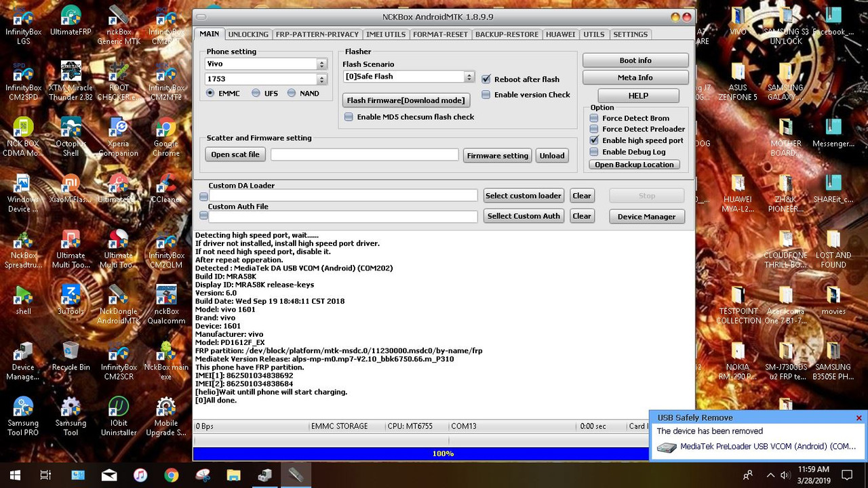The image size is (868, 488).
Task: Open the InfinityBox CM2SCR shortcut
Action: point(119,360)
